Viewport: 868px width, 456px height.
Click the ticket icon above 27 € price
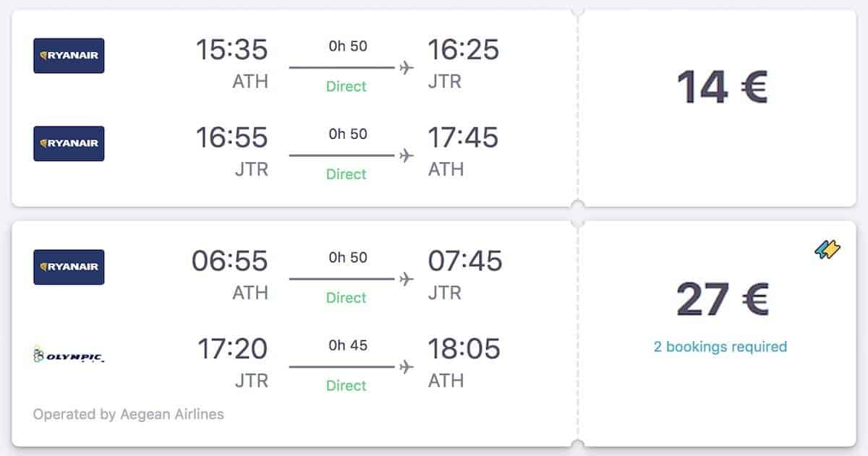827,250
